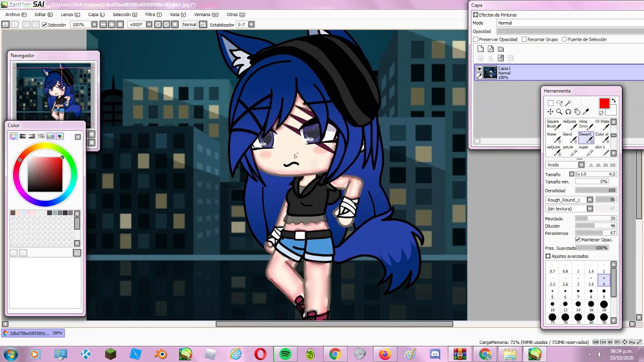
Task: Select the blend brush preset
Action: [570, 137]
